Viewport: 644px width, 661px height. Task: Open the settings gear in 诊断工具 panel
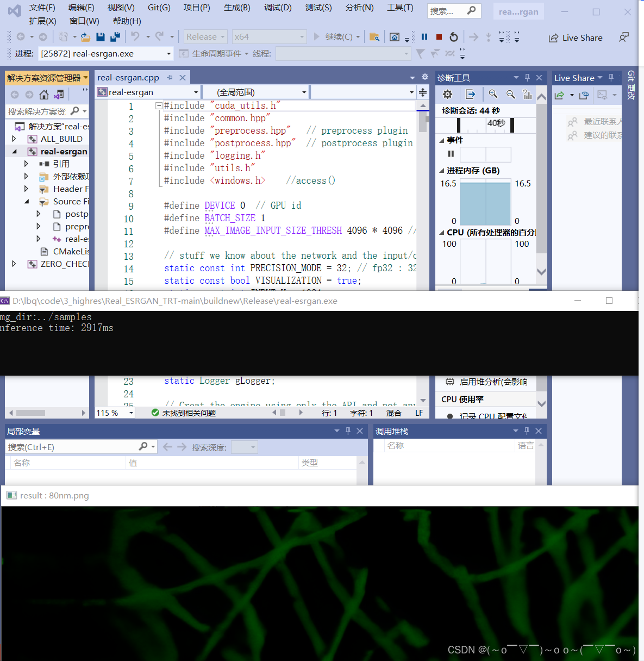click(447, 94)
